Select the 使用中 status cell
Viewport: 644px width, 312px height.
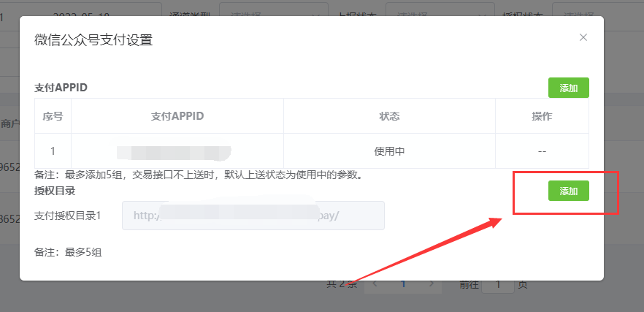coord(389,151)
